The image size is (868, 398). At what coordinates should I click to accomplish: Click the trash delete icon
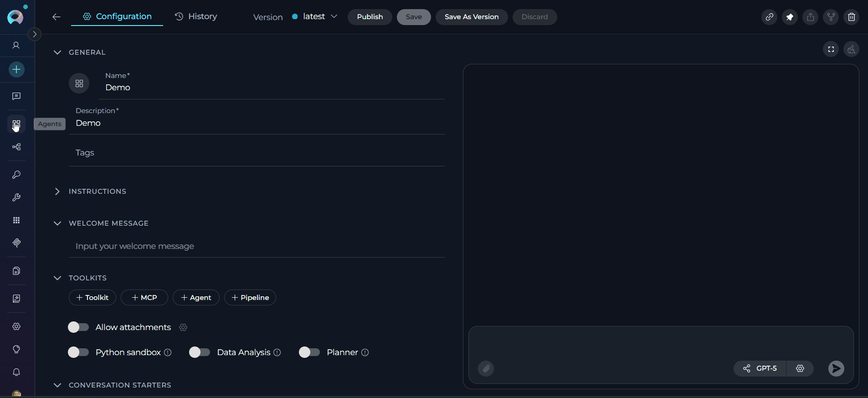click(851, 17)
